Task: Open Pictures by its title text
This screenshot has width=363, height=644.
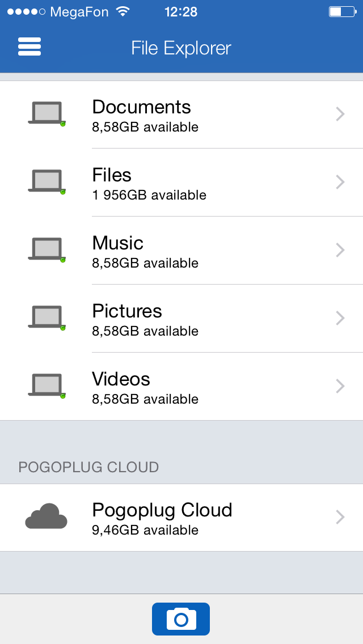Action: 127,311
